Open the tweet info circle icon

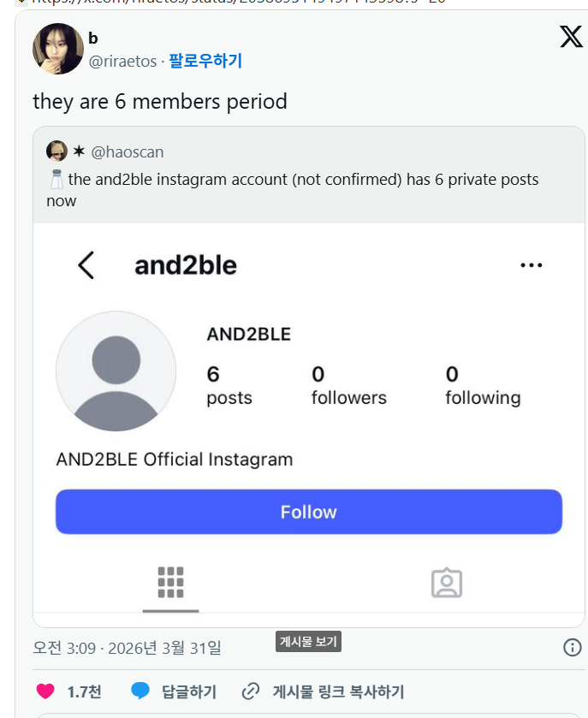pos(573,647)
